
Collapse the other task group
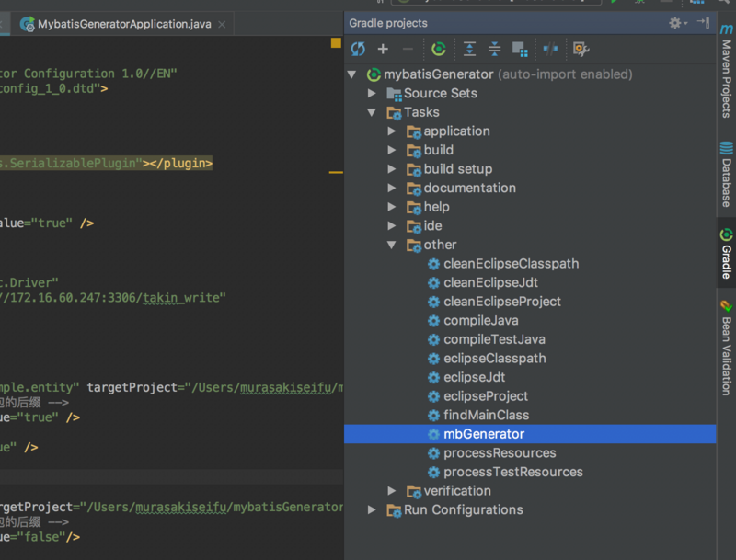[391, 245]
